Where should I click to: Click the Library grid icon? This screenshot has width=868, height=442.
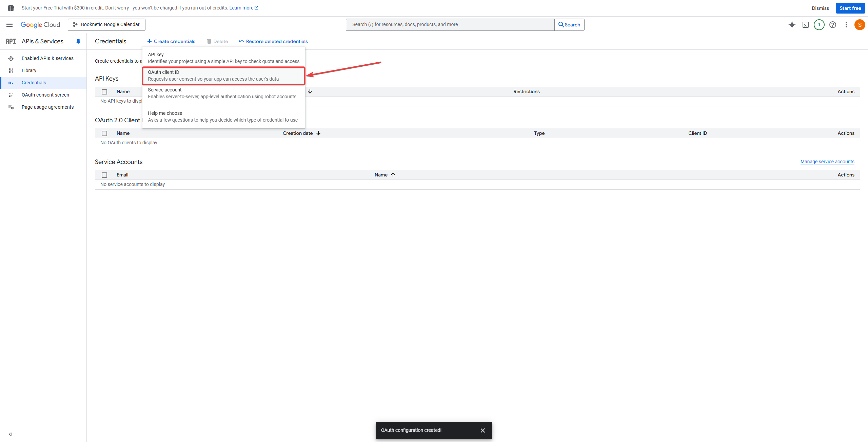click(x=11, y=70)
